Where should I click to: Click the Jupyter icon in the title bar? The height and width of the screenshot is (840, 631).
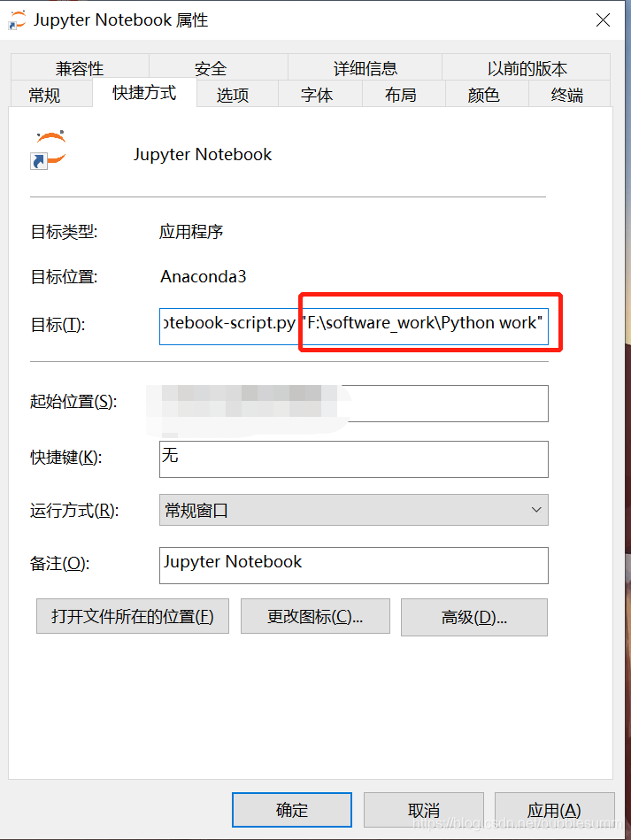pyautogui.click(x=17, y=20)
